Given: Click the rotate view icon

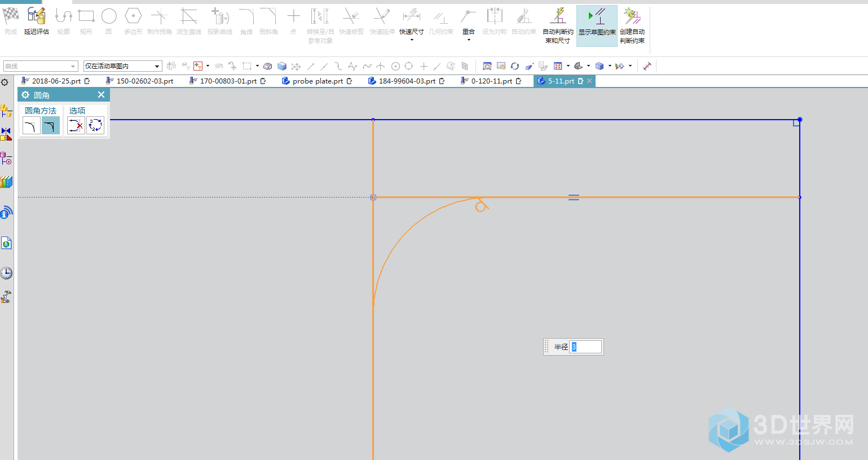Looking at the screenshot, I should [x=514, y=66].
